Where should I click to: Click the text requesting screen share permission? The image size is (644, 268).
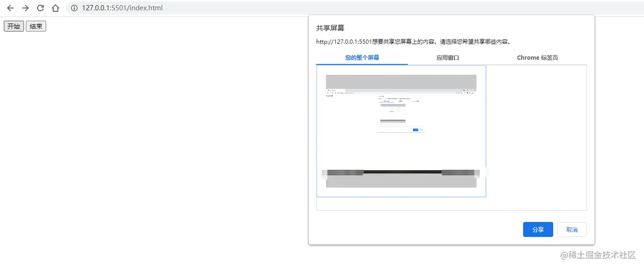pos(413,42)
